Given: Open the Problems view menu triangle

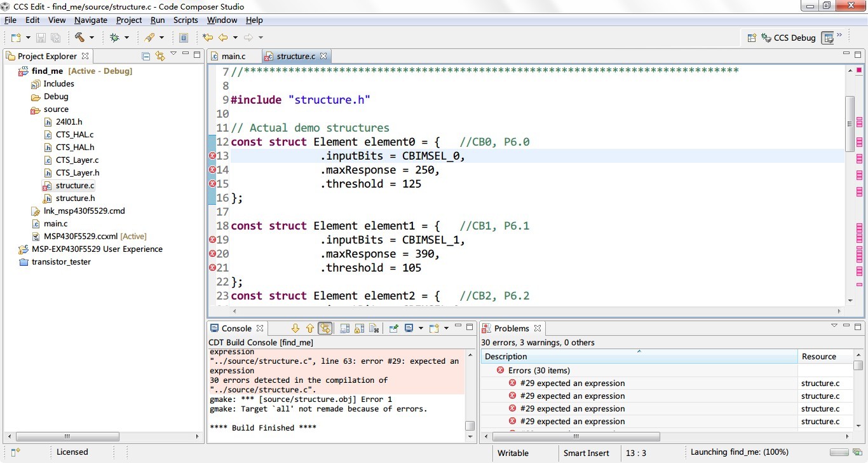Looking at the screenshot, I should (834, 326).
